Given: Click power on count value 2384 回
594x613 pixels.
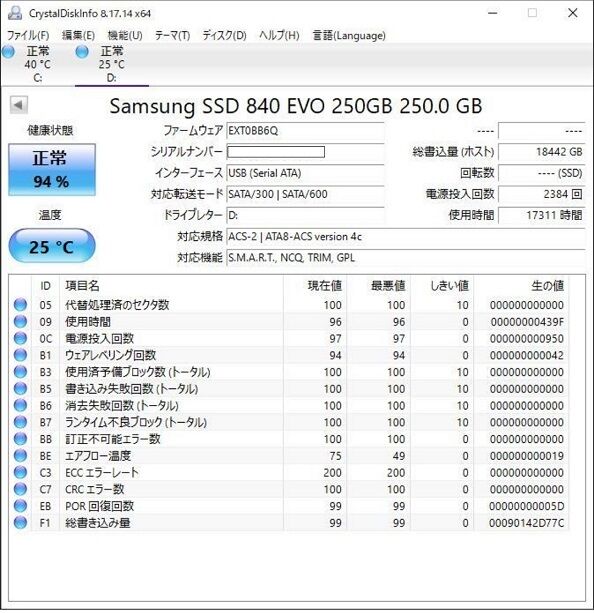Looking at the screenshot, I should 542,194.
